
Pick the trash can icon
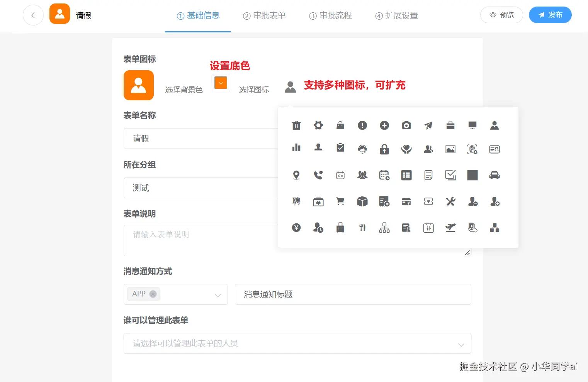(x=296, y=125)
